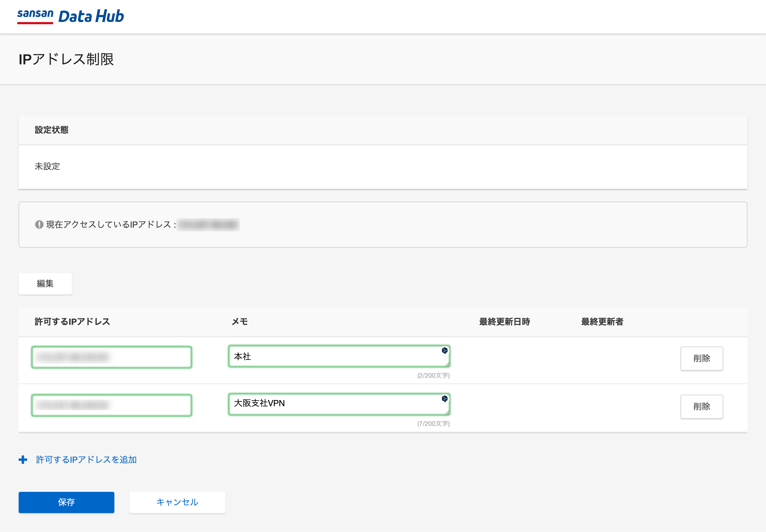Click the Sansan Data Hub logo
Viewport: 766px width, 532px height.
pyautogui.click(x=70, y=16)
